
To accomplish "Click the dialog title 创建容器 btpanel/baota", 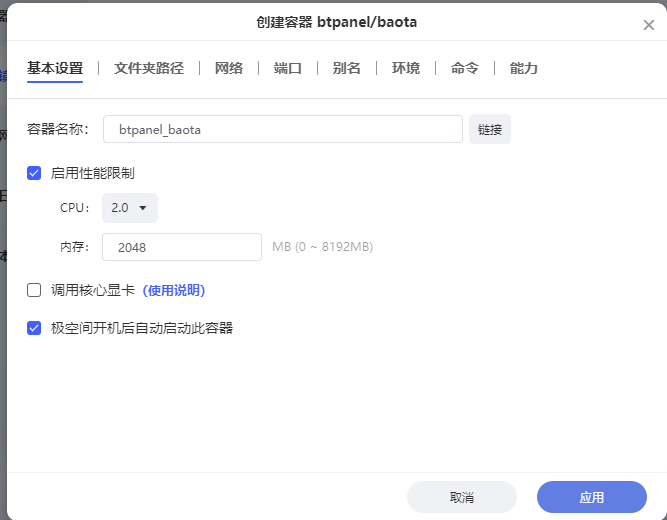I will (x=336, y=22).
